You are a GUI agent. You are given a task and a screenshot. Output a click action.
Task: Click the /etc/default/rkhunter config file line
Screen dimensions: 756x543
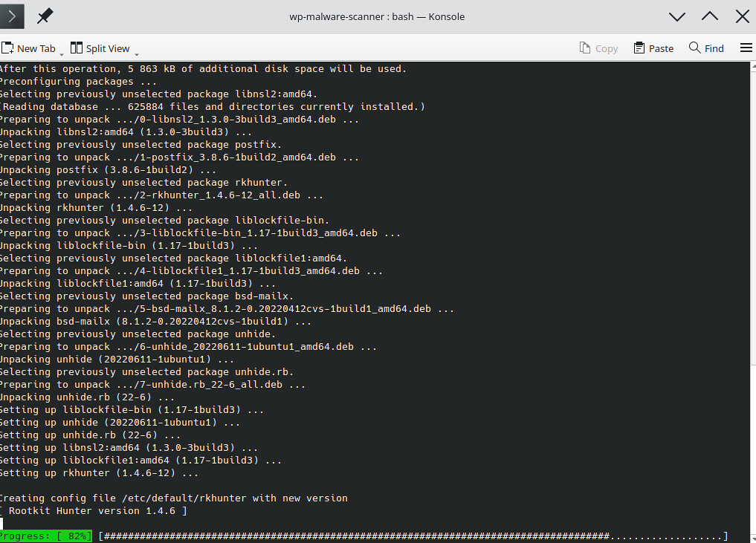(x=173, y=498)
